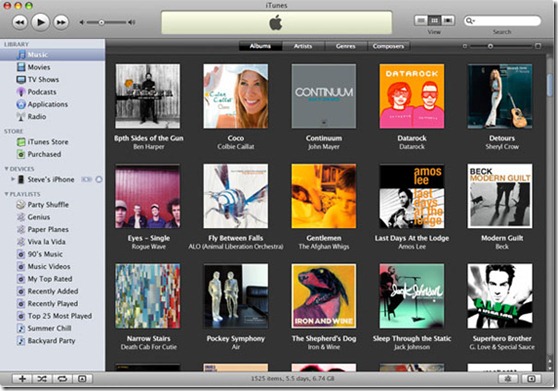
Task: Select Steve's iPhone device
Action: pos(51,179)
